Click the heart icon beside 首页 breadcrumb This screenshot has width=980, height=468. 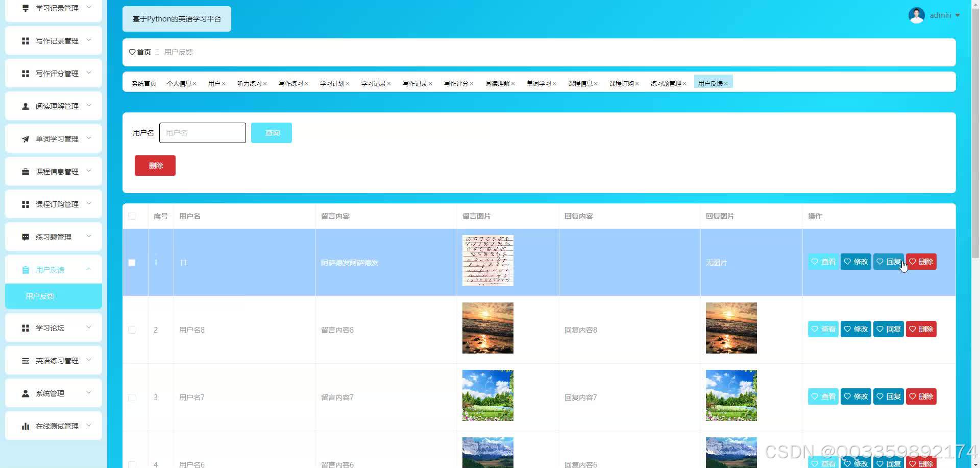pyautogui.click(x=132, y=52)
